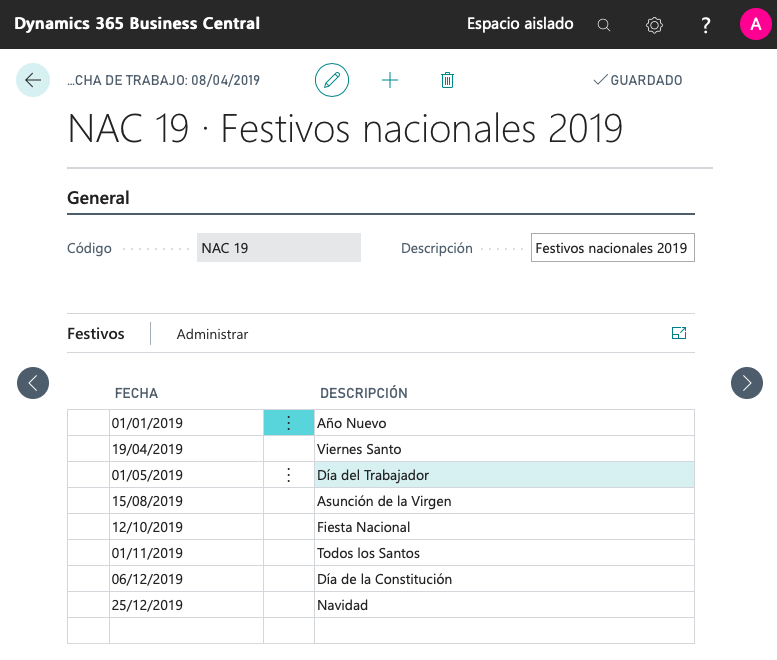
Task: Collapse the General section header
Action: pos(98,198)
